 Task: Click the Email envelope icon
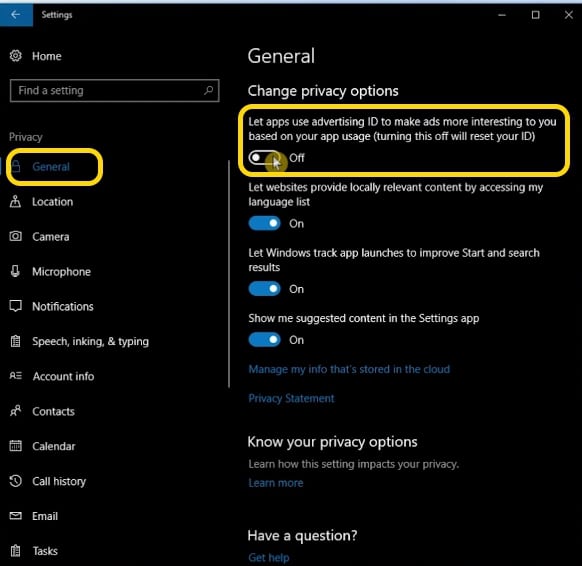16,516
